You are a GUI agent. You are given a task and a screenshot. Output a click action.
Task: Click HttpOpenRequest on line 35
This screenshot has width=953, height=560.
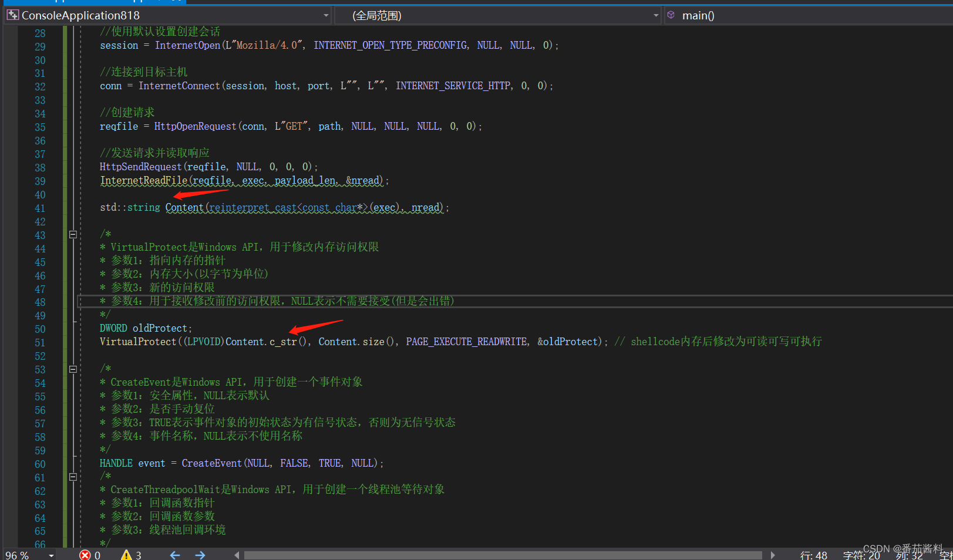[x=196, y=126]
